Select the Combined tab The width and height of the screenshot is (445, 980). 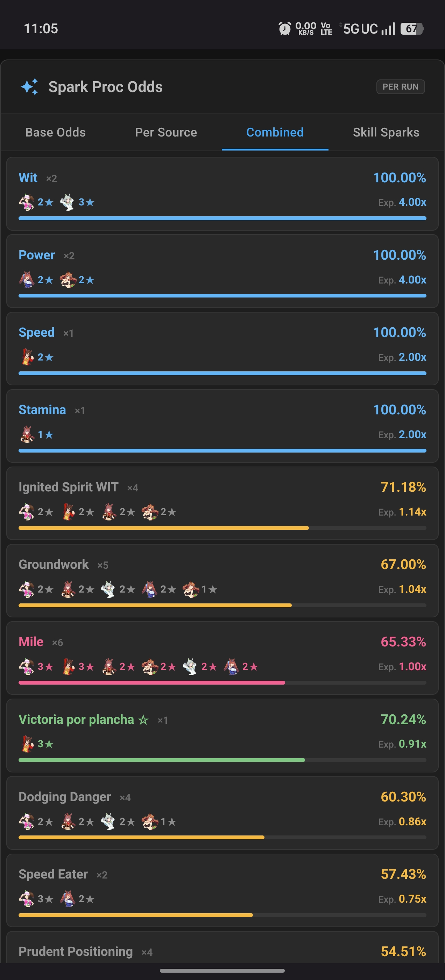275,132
